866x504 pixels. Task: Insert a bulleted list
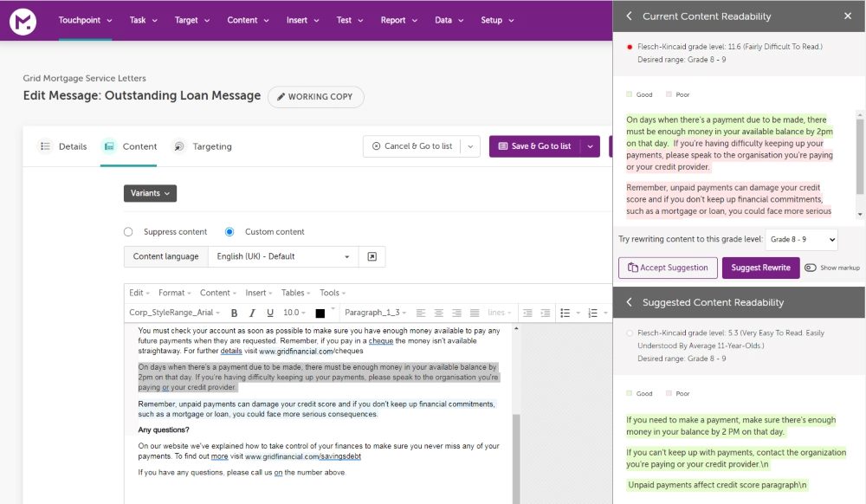(565, 313)
